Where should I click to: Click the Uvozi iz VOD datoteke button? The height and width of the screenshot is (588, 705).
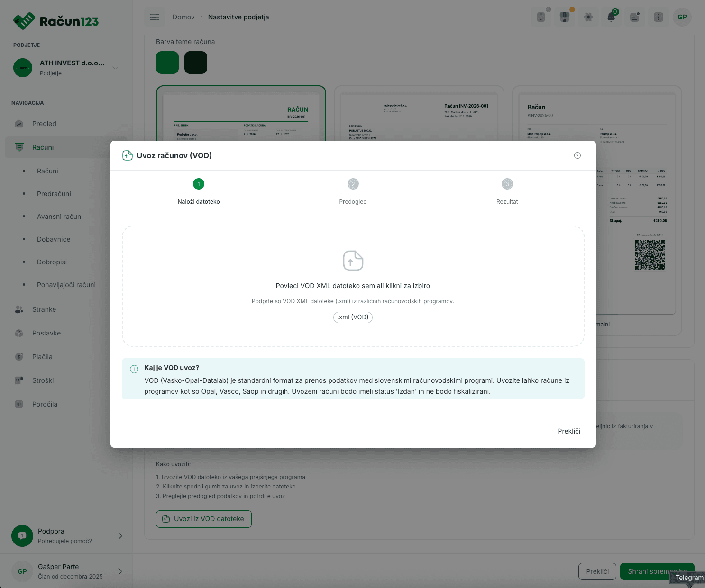204,519
